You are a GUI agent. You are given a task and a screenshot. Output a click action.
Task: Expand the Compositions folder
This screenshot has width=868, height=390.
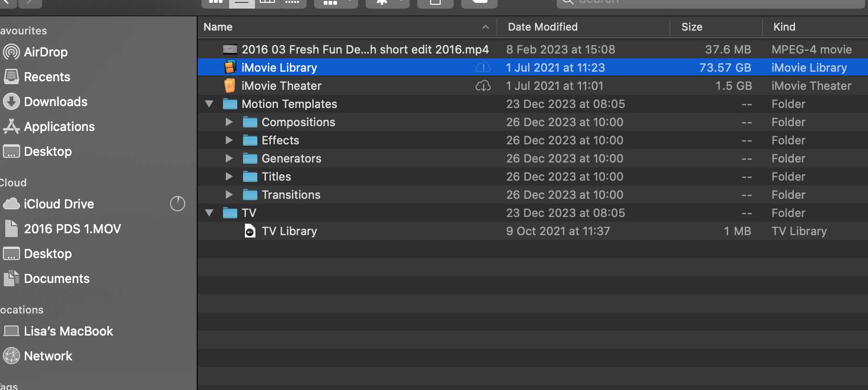229,122
